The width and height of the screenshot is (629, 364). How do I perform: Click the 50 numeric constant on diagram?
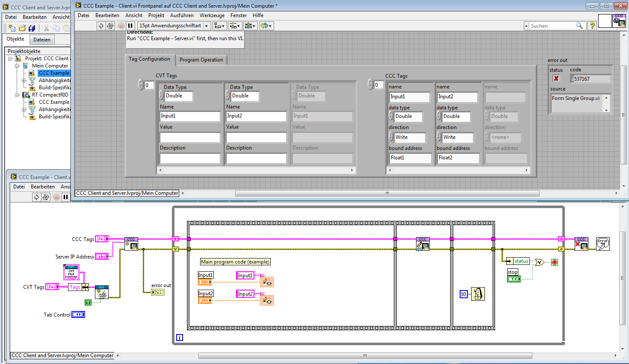click(x=464, y=294)
